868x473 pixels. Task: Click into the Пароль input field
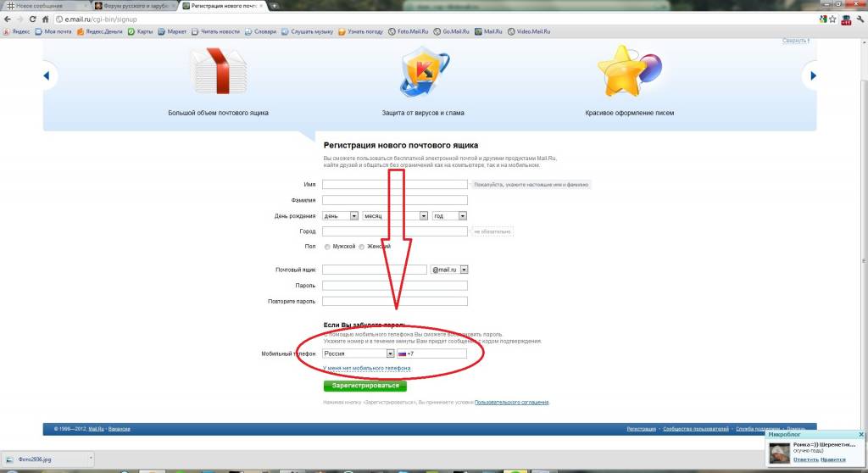[x=395, y=285]
